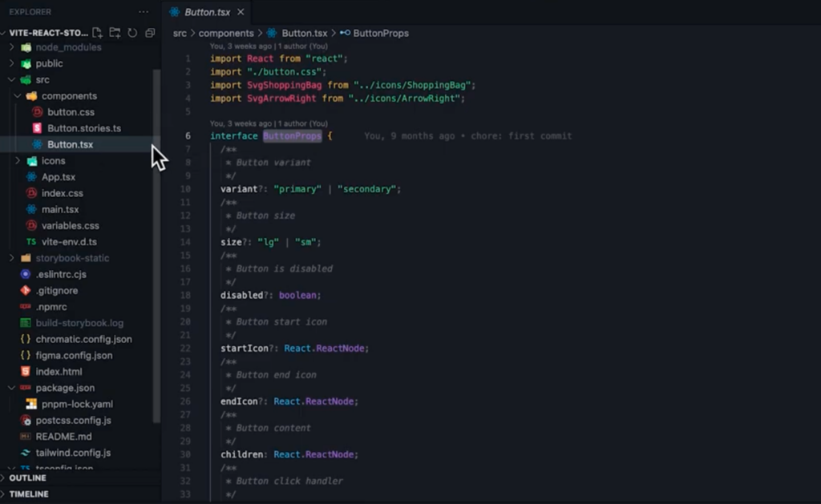Image resolution: width=821 pixels, height=504 pixels.
Task: Collapse the package.json nested files
Action: (11, 388)
